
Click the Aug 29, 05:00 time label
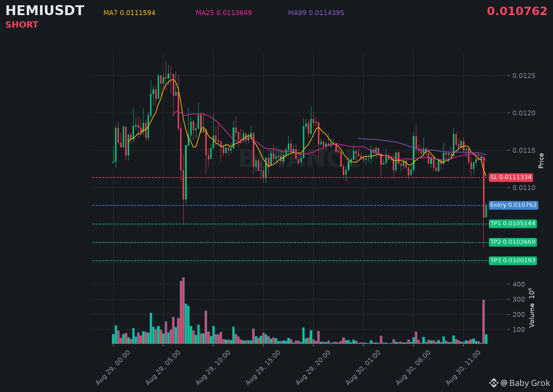click(x=163, y=368)
